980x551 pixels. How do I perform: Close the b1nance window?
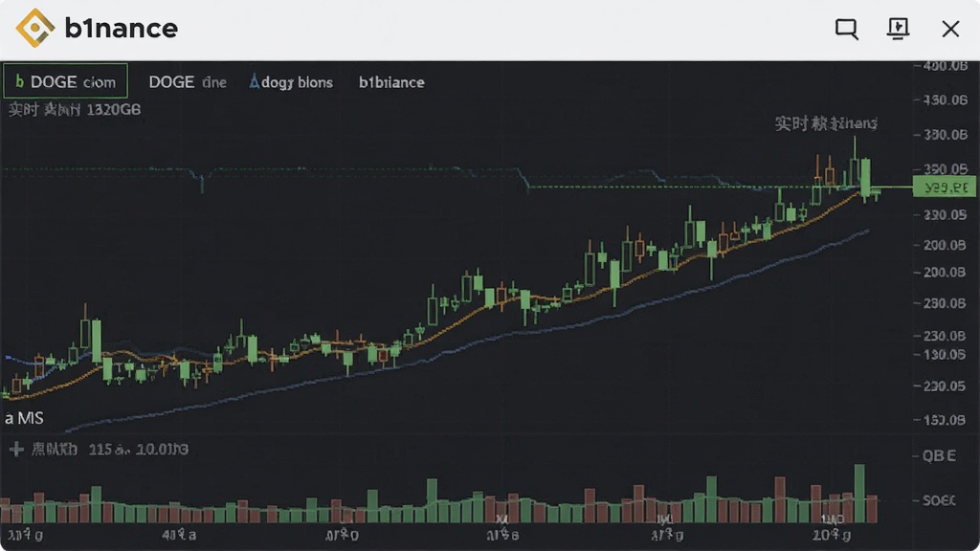pos(950,29)
